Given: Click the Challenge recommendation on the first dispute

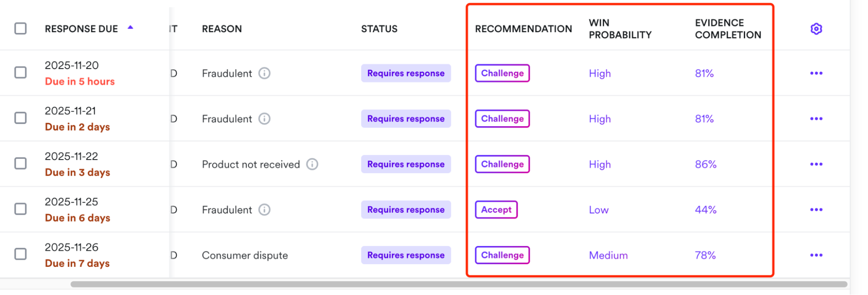Looking at the screenshot, I should pos(502,73).
